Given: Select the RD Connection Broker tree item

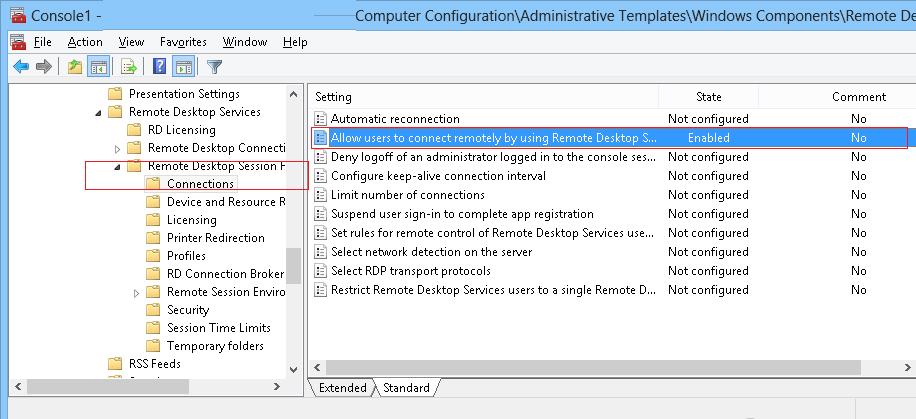Looking at the screenshot, I should coord(225,273).
